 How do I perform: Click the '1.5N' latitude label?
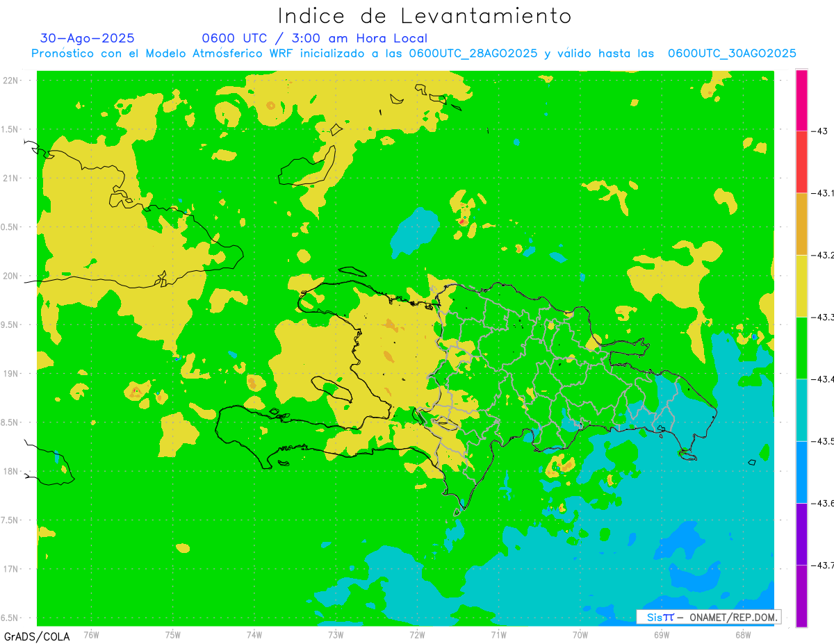pos(10,129)
